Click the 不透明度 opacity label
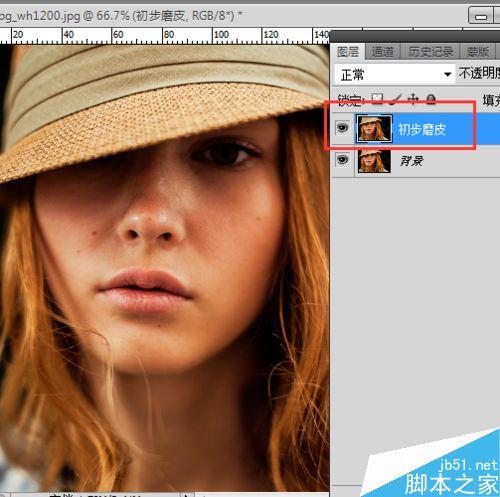 click(x=479, y=73)
